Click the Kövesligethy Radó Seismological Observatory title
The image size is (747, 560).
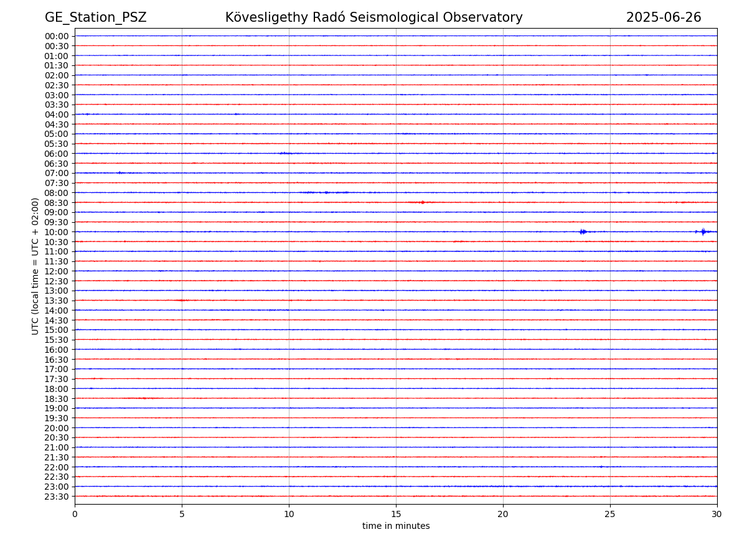pyautogui.click(x=374, y=17)
